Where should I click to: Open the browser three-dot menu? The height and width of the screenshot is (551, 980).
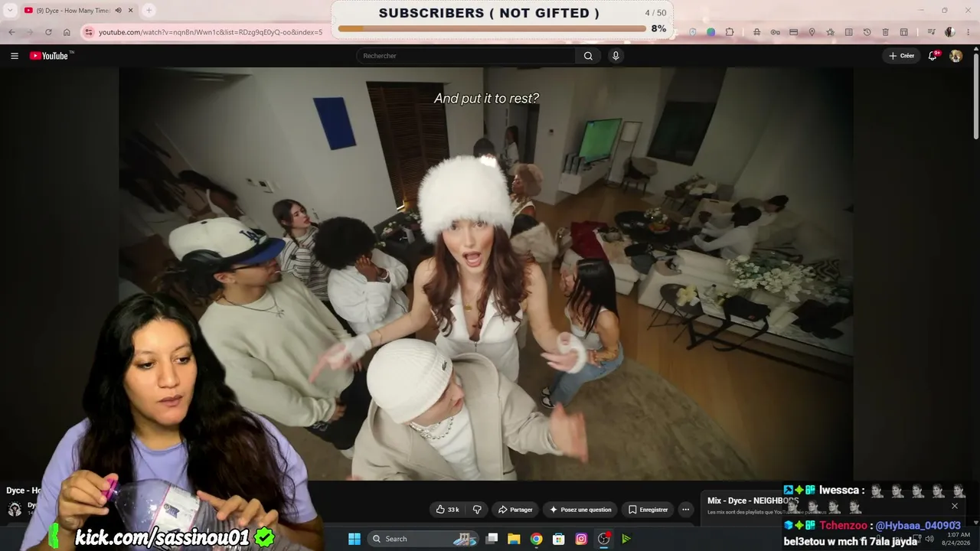[969, 32]
